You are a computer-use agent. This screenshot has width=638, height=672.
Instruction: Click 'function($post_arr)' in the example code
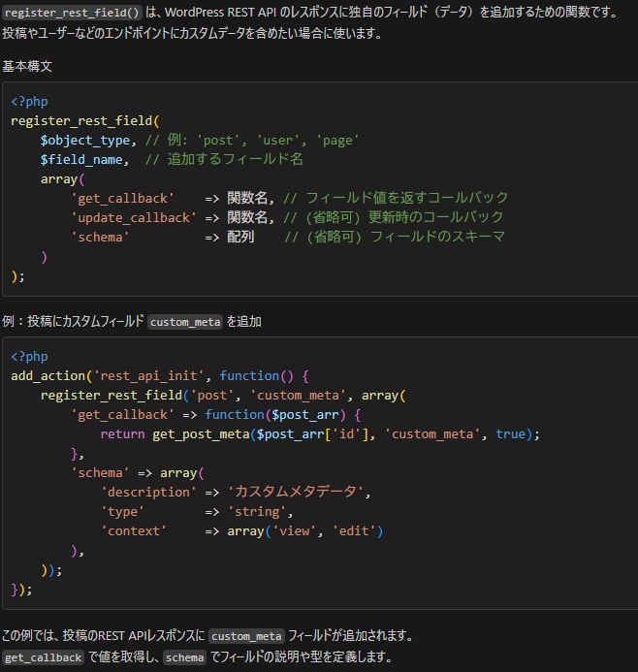pos(275,414)
